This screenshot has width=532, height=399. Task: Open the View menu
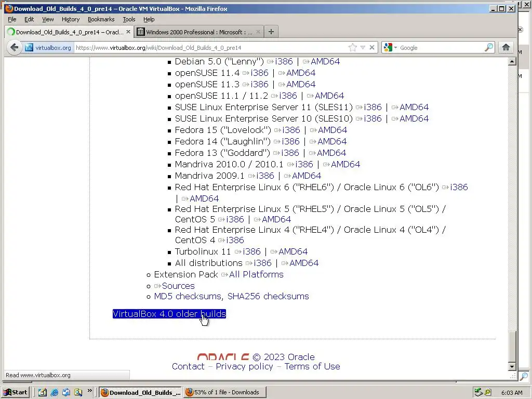click(x=48, y=19)
